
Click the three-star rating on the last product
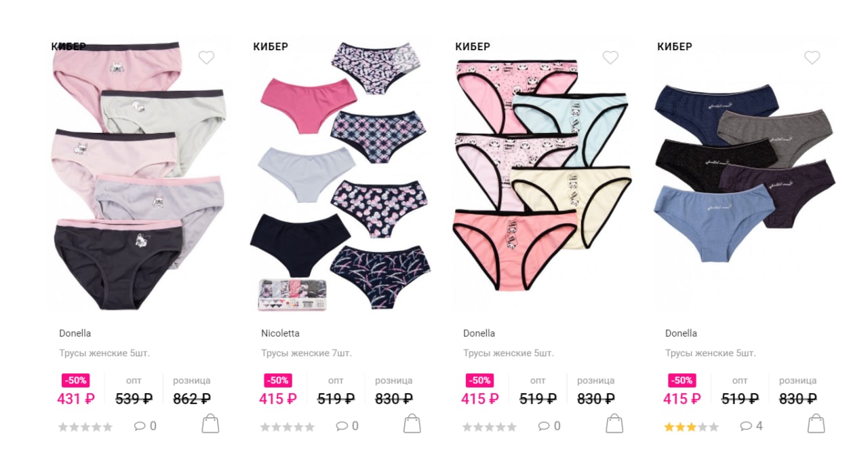pyautogui.click(x=692, y=427)
